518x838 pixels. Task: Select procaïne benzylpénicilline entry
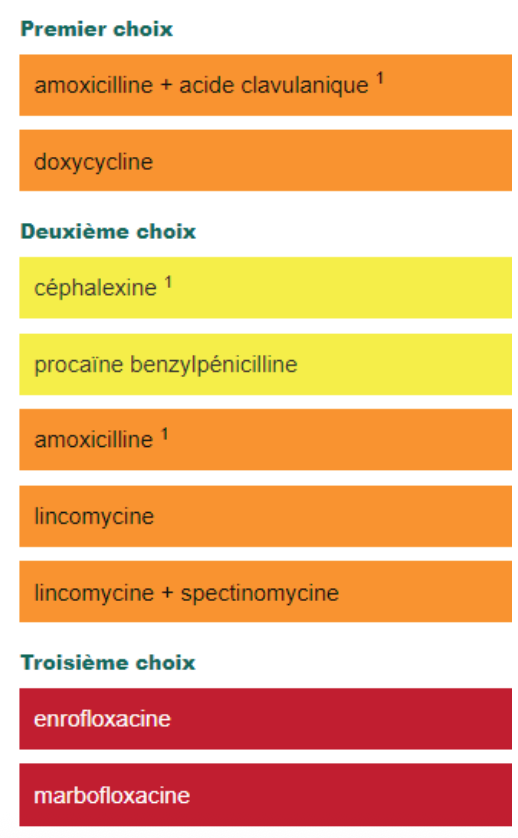(x=266, y=364)
